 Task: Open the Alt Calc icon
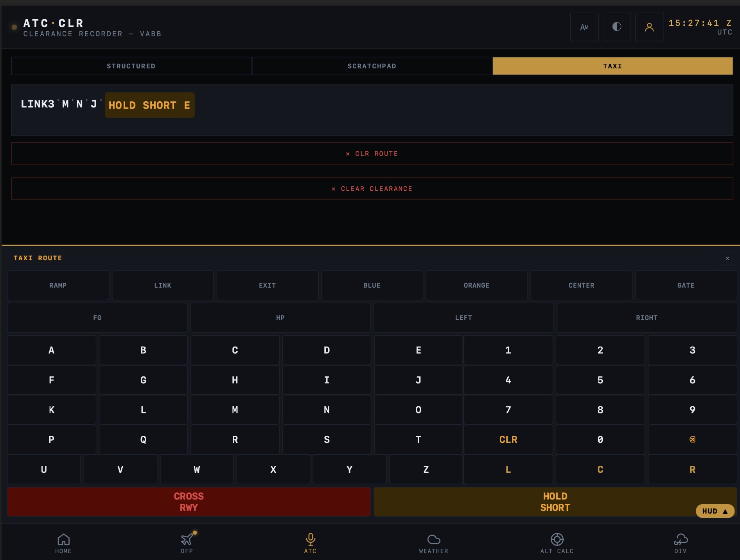(557, 543)
